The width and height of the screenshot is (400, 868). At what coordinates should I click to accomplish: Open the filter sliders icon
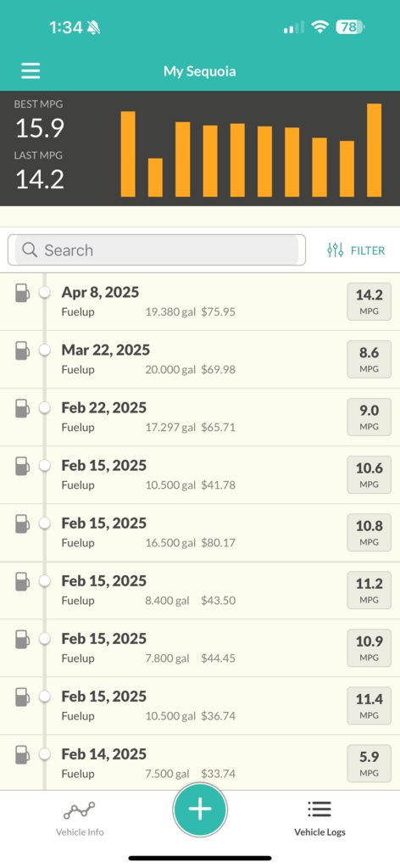[336, 250]
